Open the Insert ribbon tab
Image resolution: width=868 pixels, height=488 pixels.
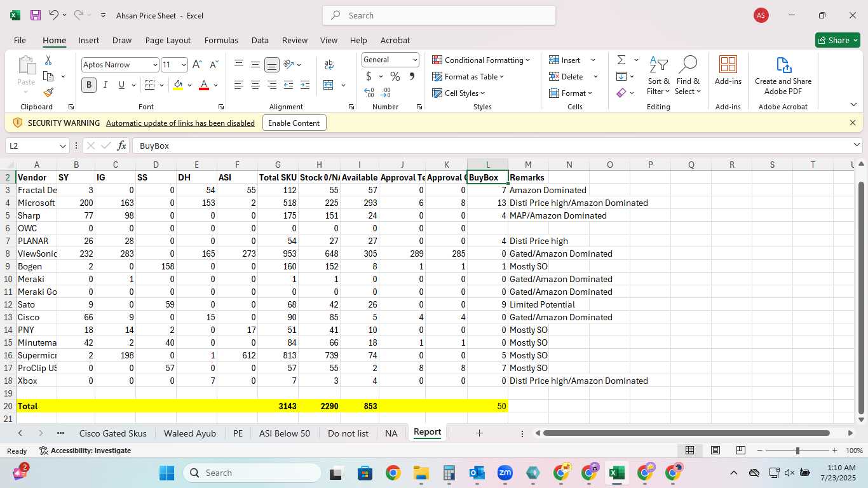pos(89,40)
